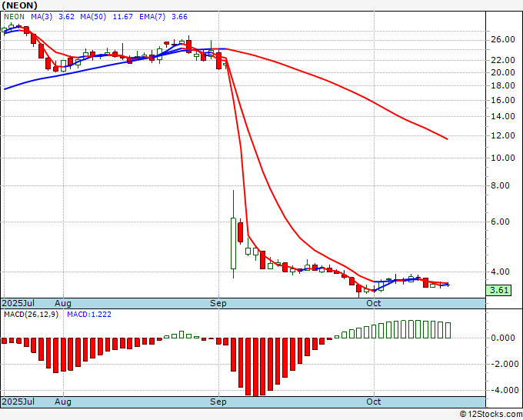Click the 26.00 price axis label
523x420 pixels.
pos(503,39)
